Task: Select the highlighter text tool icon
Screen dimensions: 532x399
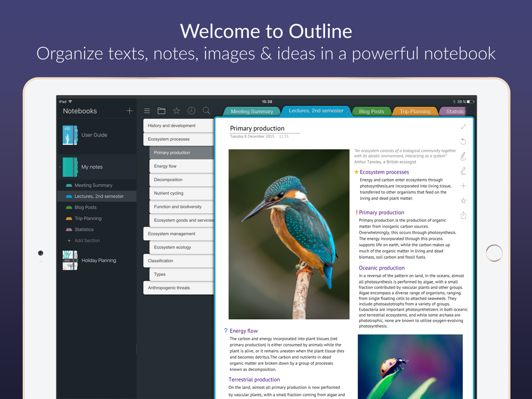Action: tap(463, 171)
